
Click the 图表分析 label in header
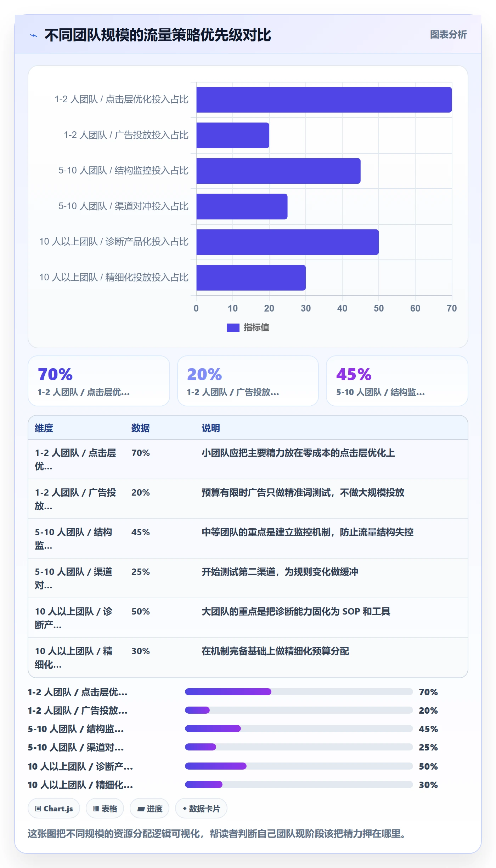448,35
